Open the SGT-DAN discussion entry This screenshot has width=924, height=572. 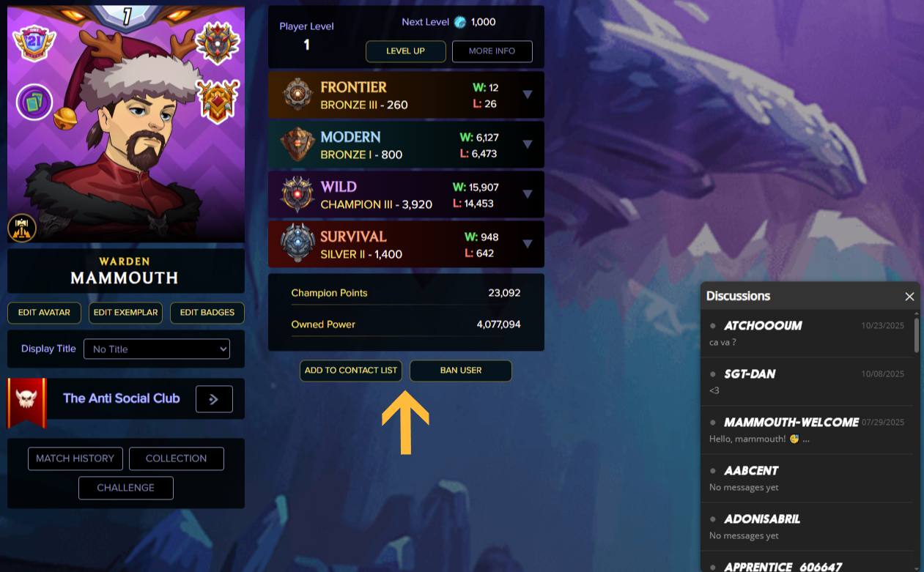tap(807, 382)
